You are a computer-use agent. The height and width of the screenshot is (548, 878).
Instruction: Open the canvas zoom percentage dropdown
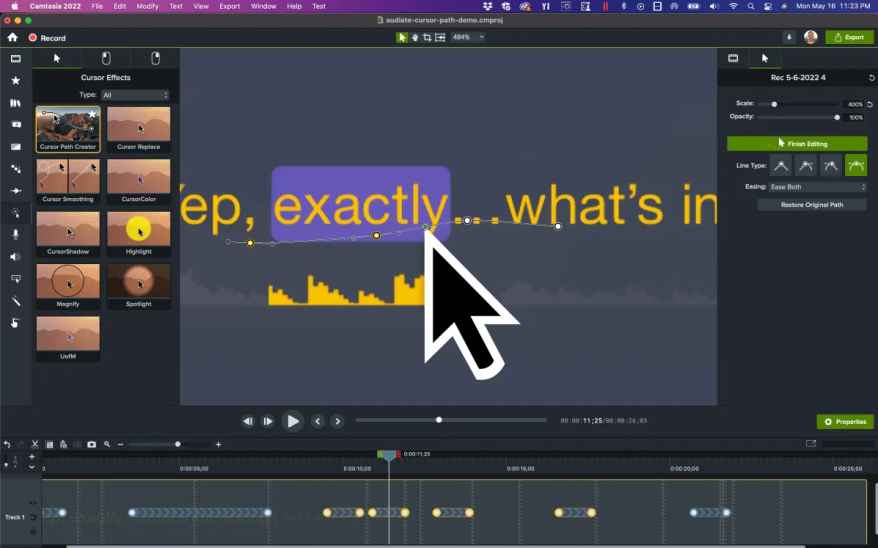pyautogui.click(x=467, y=37)
